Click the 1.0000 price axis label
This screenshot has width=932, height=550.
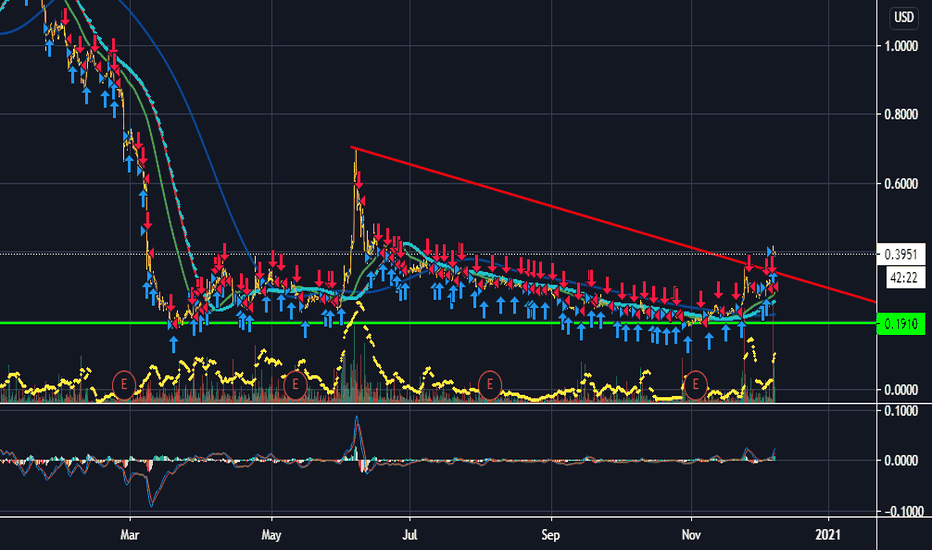pyautogui.click(x=900, y=46)
